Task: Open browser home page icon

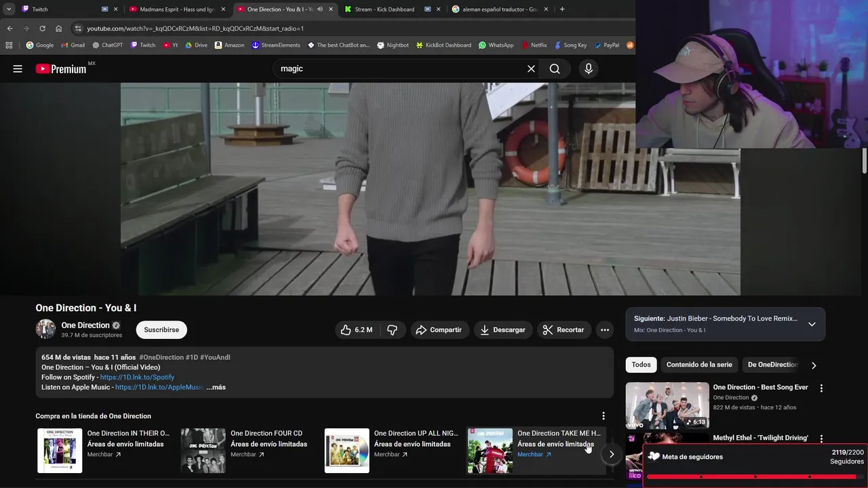Action: coord(58,28)
